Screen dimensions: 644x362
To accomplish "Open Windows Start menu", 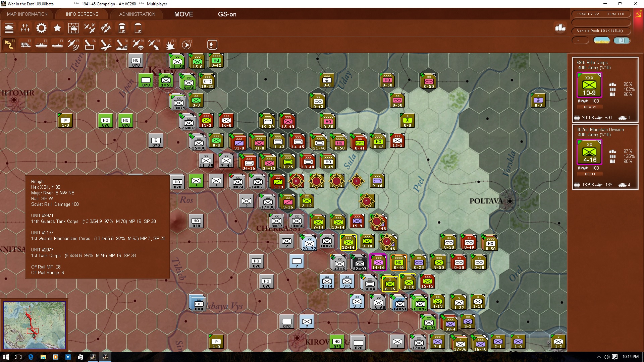I will pos(6,357).
